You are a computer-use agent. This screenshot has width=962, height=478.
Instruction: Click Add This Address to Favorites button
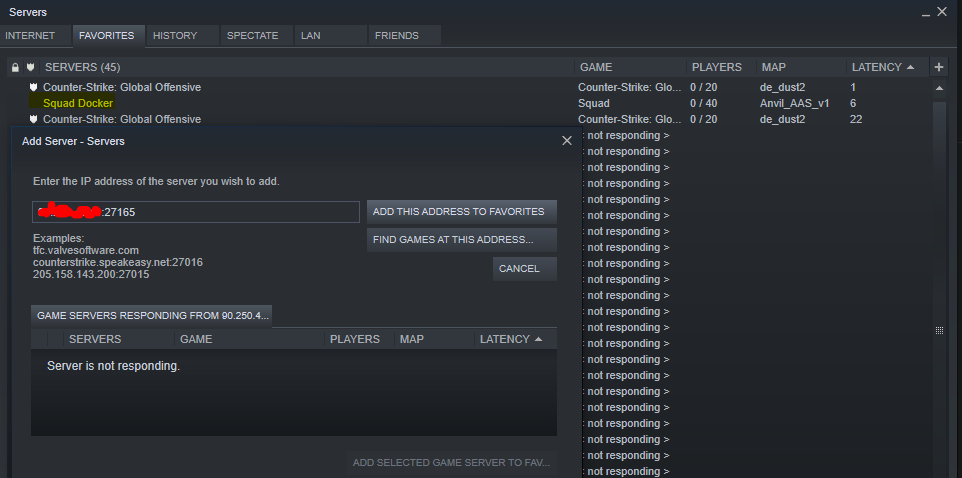[461, 212]
